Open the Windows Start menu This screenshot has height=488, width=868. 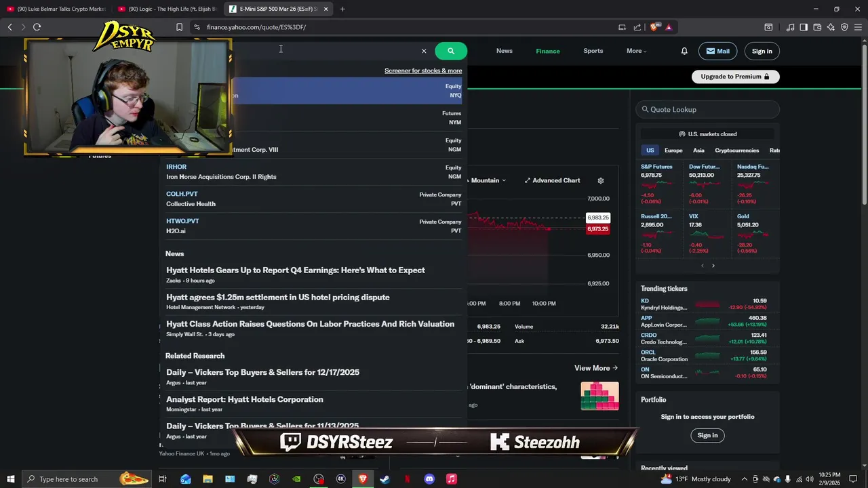point(10,479)
